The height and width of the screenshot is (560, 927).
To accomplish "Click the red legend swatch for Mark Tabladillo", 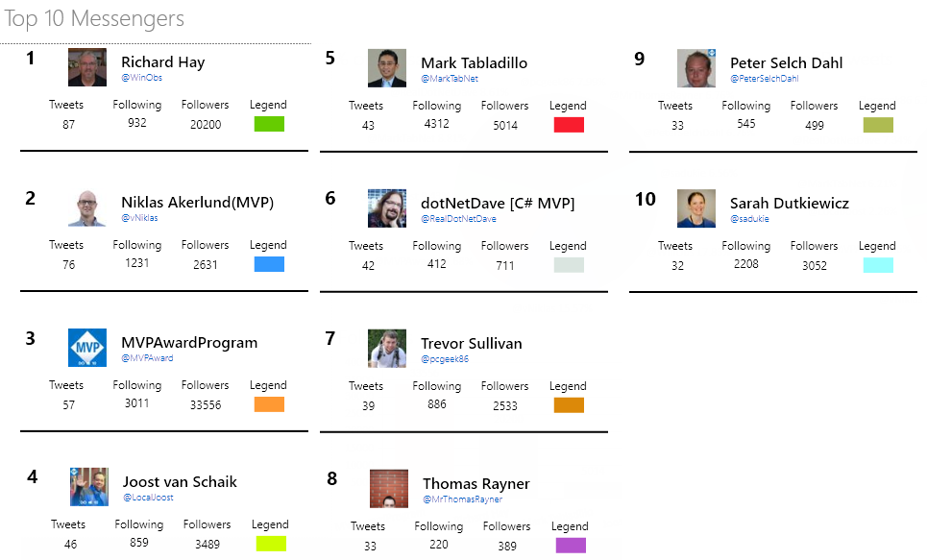I will tap(569, 125).
